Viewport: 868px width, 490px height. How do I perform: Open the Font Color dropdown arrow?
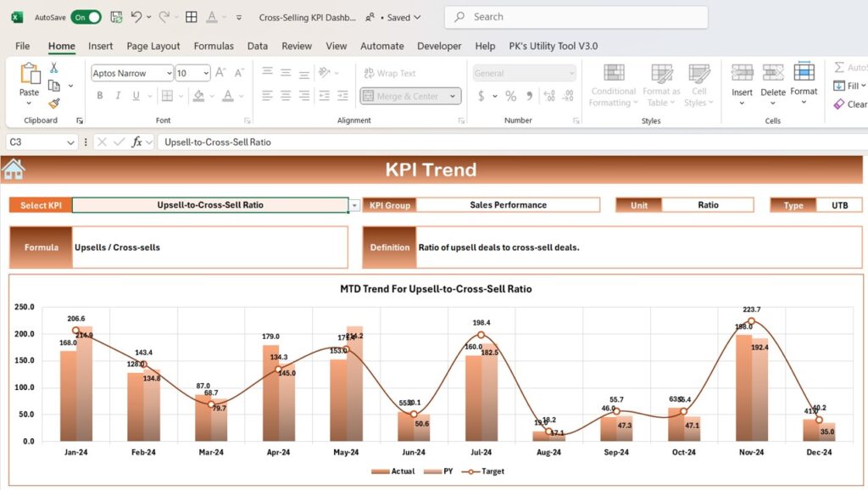coord(242,97)
